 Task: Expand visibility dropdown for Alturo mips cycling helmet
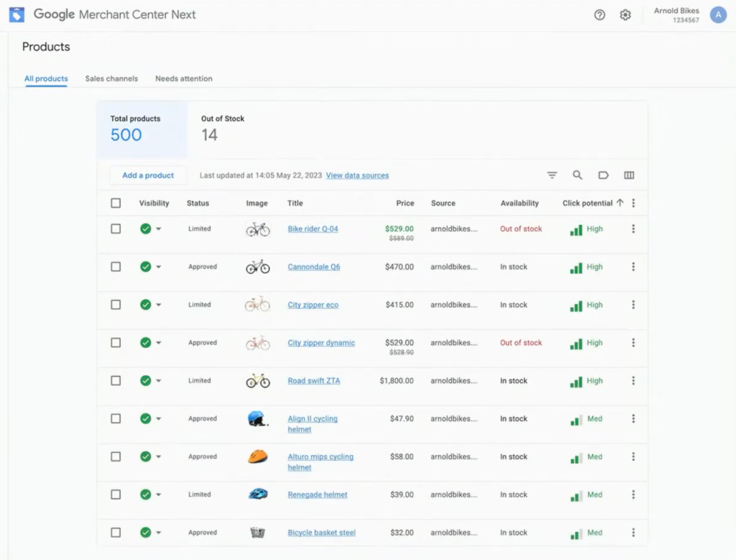pos(159,456)
